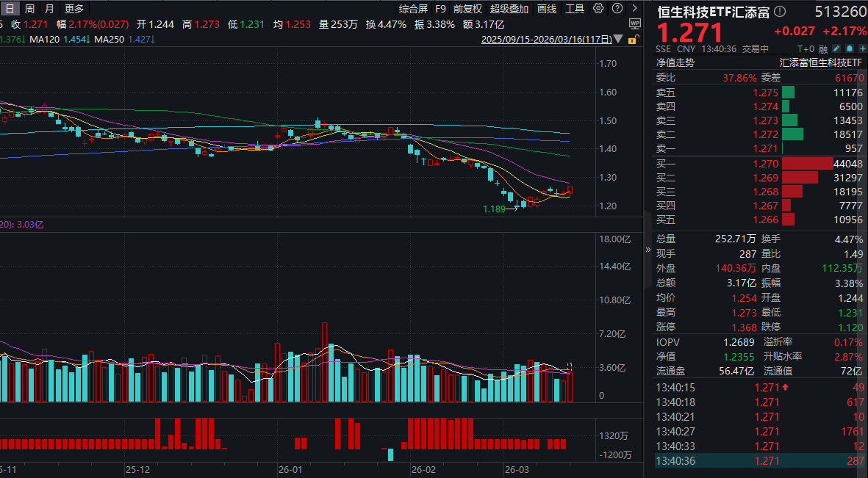
Task: Click the 买一 bid row at 1.270
Action: [758, 164]
